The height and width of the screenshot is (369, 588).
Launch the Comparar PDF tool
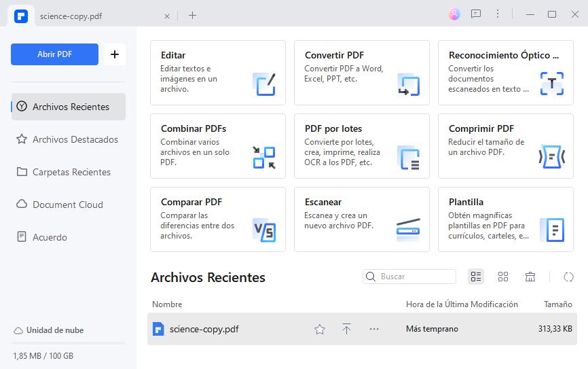(x=217, y=219)
